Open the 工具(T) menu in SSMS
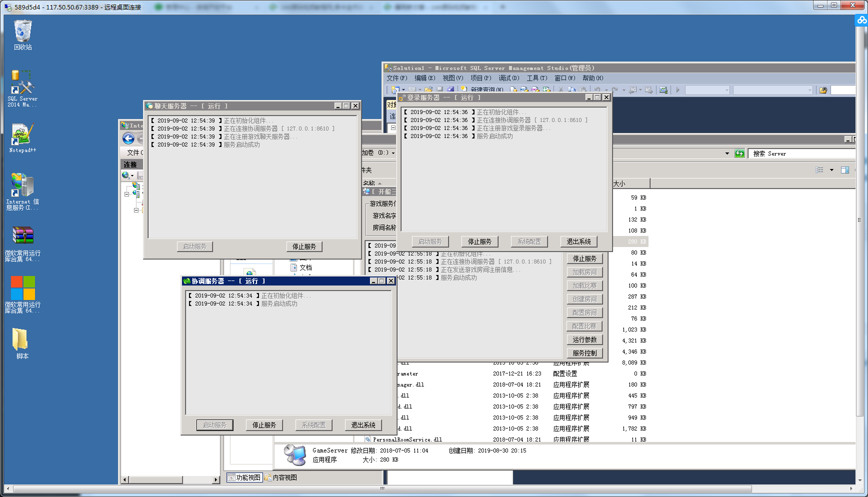This screenshot has height=497, width=868. click(x=536, y=78)
